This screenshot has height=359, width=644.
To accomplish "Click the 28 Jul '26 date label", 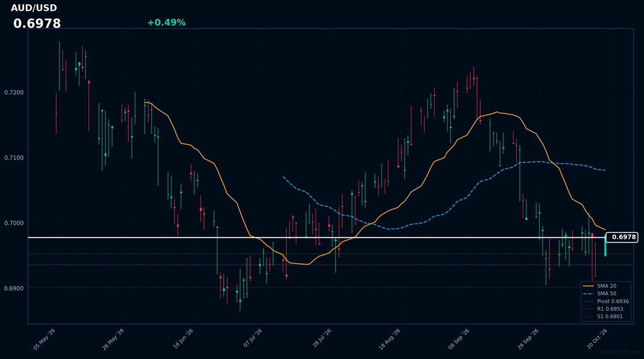I will tap(321, 339).
